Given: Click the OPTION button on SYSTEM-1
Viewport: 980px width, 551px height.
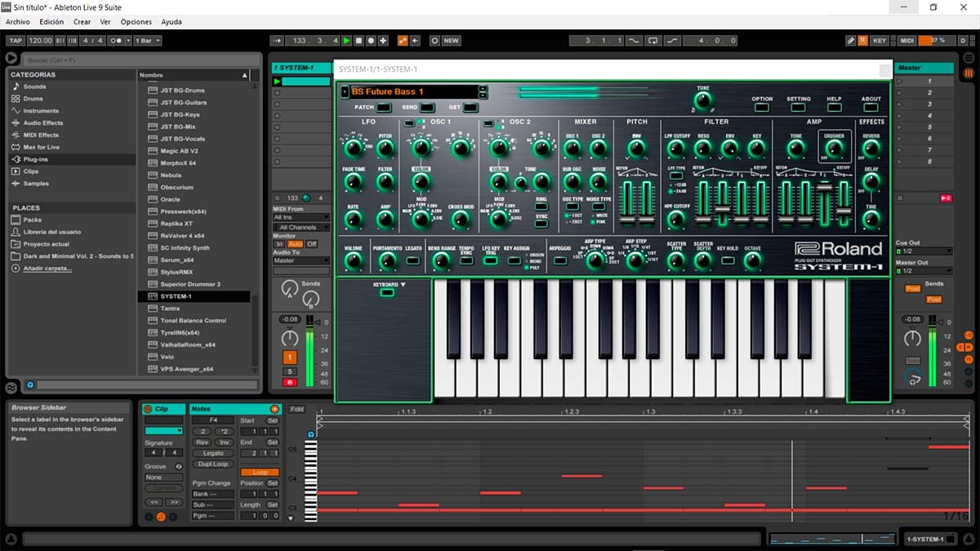Looking at the screenshot, I should [762, 107].
